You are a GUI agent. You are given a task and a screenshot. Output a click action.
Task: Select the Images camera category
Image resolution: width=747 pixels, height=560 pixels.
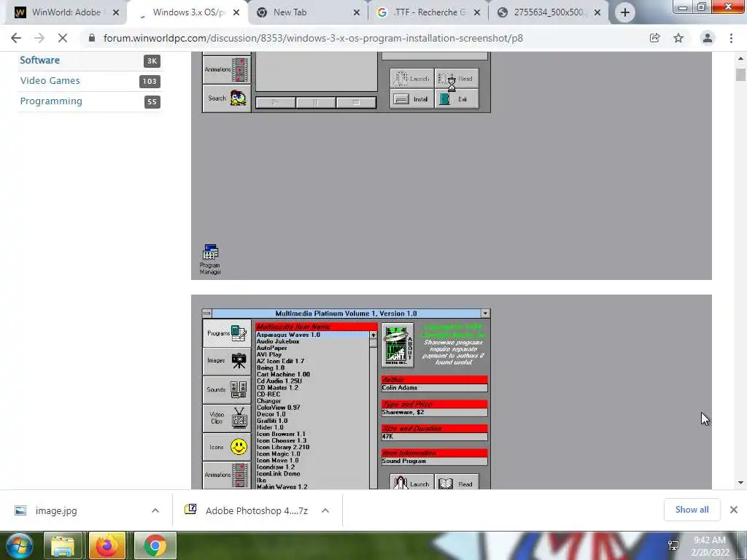(x=227, y=360)
